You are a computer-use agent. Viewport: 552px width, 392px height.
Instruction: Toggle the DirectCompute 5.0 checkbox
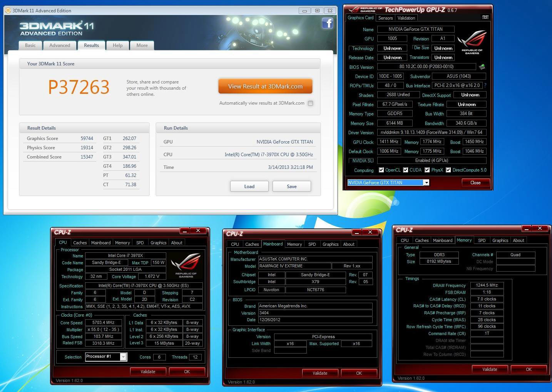[448, 170]
